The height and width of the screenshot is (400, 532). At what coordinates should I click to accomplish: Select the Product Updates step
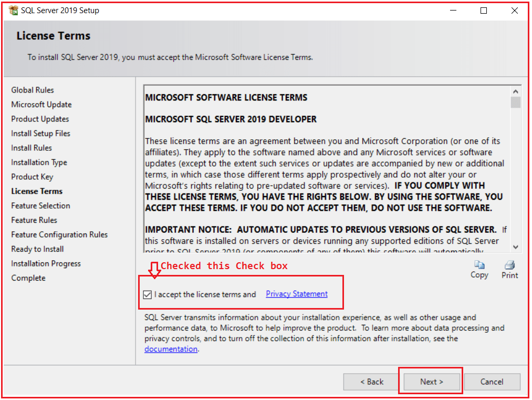pos(40,119)
